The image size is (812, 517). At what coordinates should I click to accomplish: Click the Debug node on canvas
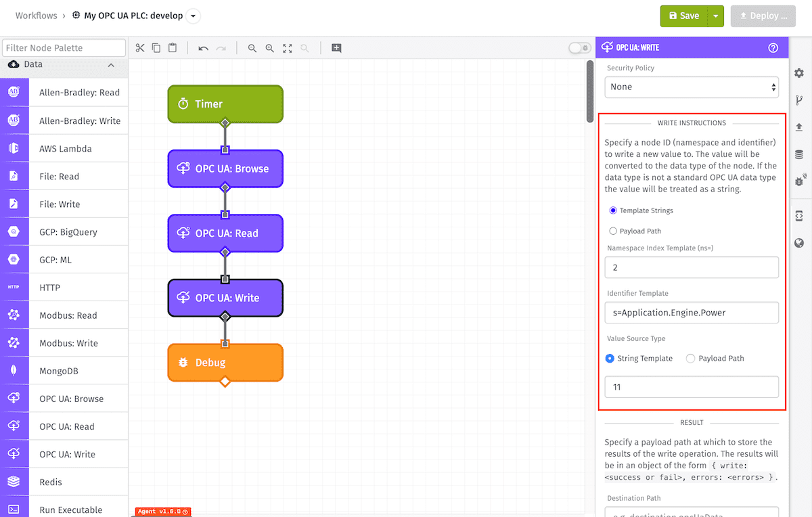(225, 363)
